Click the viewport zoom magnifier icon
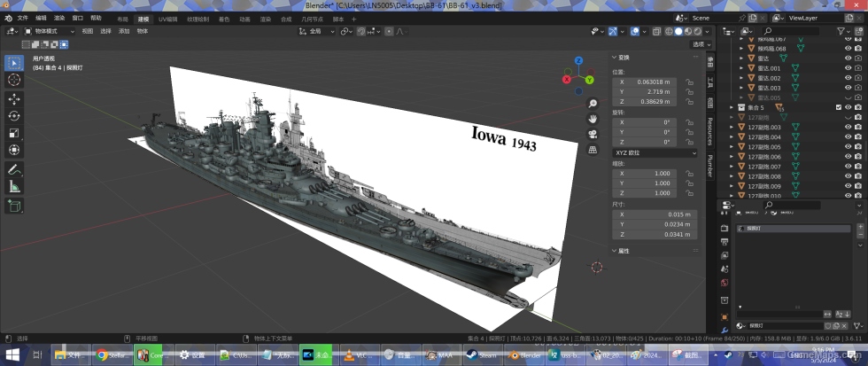The image size is (868, 366). click(x=593, y=104)
